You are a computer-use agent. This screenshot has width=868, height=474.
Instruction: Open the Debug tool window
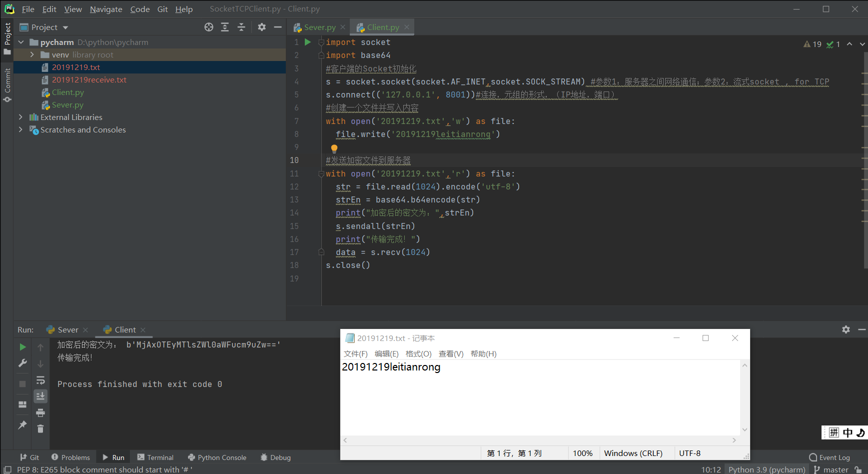275,457
